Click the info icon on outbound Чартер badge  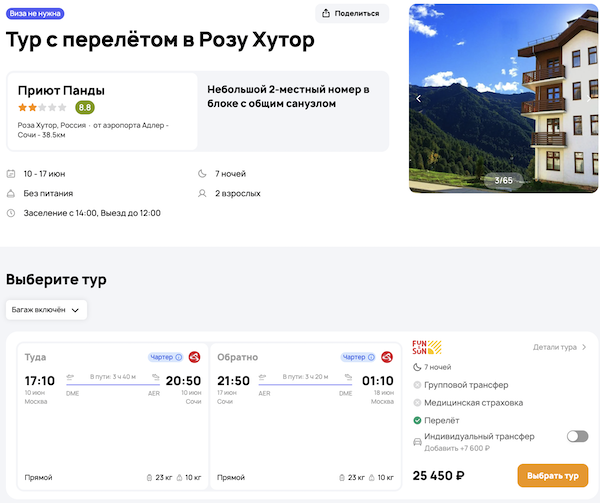point(179,357)
